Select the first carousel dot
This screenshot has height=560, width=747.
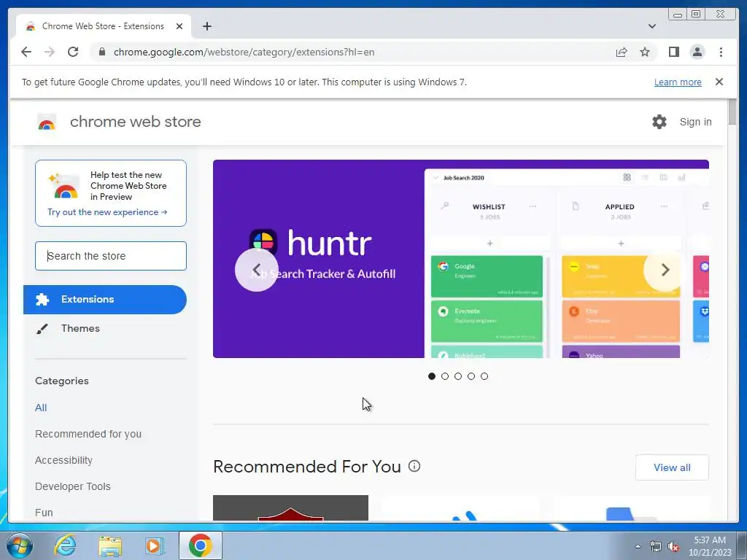pos(432,376)
